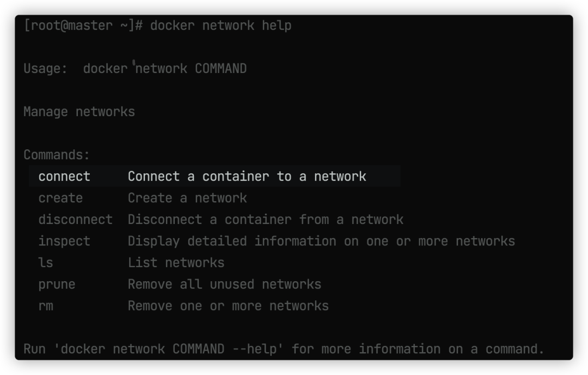Click the '[root@master ~]#' shell prompt
This screenshot has height=375, width=588.
tap(83, 26)
